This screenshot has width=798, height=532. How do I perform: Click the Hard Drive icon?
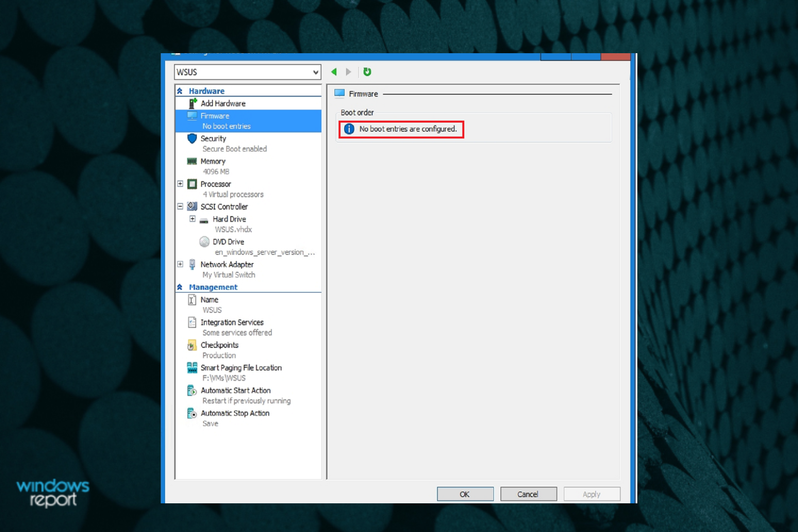pyautogui.click(x=204, y=220)
